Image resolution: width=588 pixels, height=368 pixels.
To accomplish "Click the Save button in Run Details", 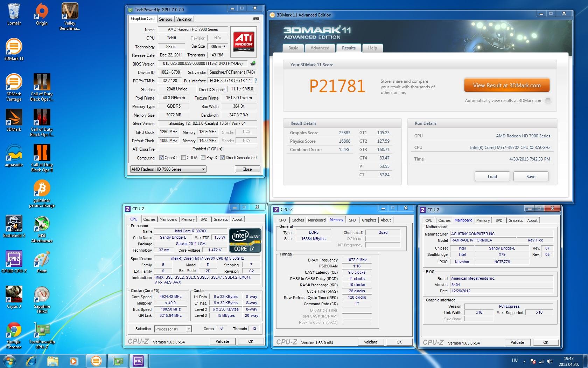I will [531, 176].
